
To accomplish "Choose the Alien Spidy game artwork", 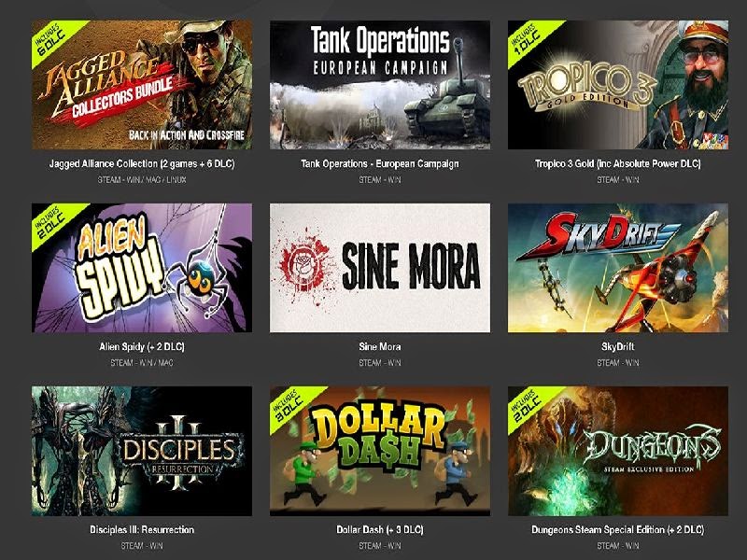I will tap(142, 268).
